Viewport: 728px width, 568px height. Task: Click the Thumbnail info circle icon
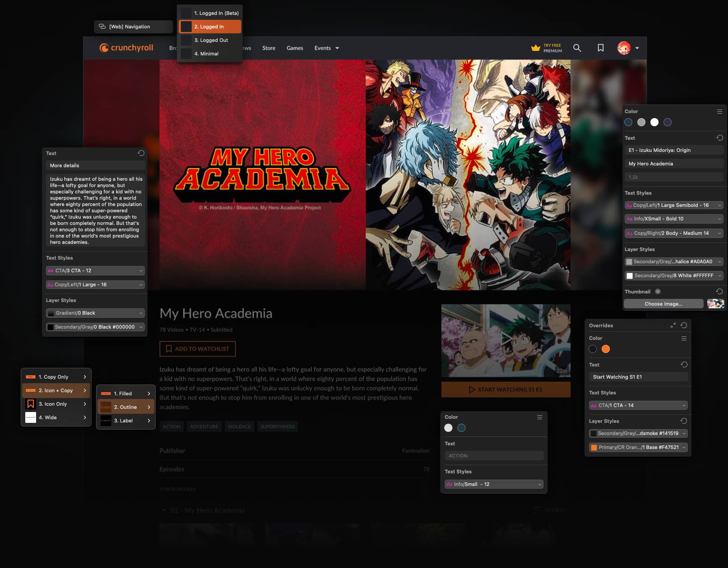658,292
